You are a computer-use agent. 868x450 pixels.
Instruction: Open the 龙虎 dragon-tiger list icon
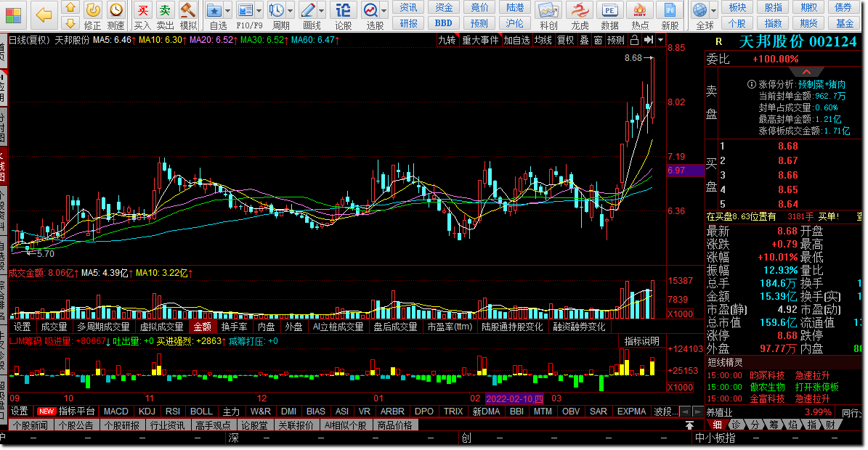pos(580,15)
